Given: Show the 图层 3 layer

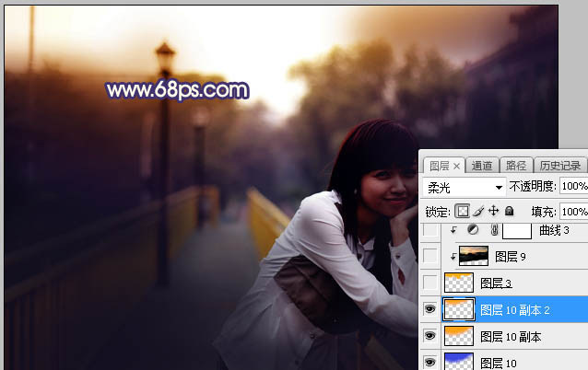Looking at the screenshot, I should [x=430, y=283].
